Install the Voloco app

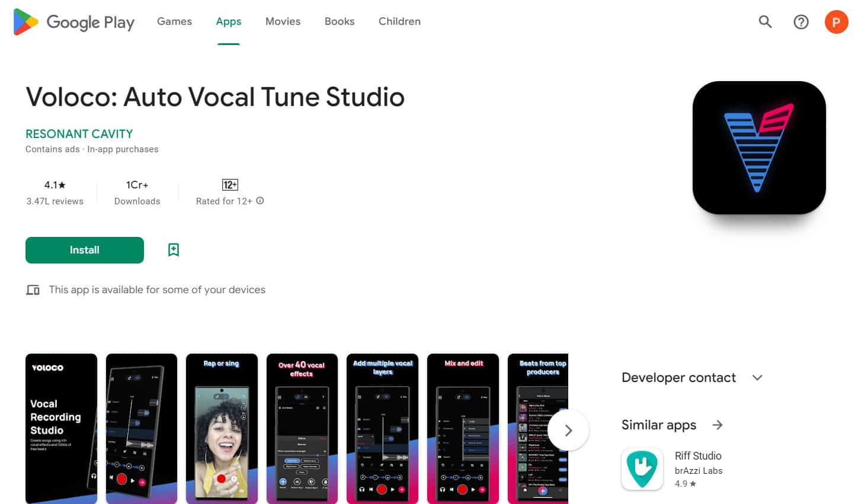tap(85, 250)
